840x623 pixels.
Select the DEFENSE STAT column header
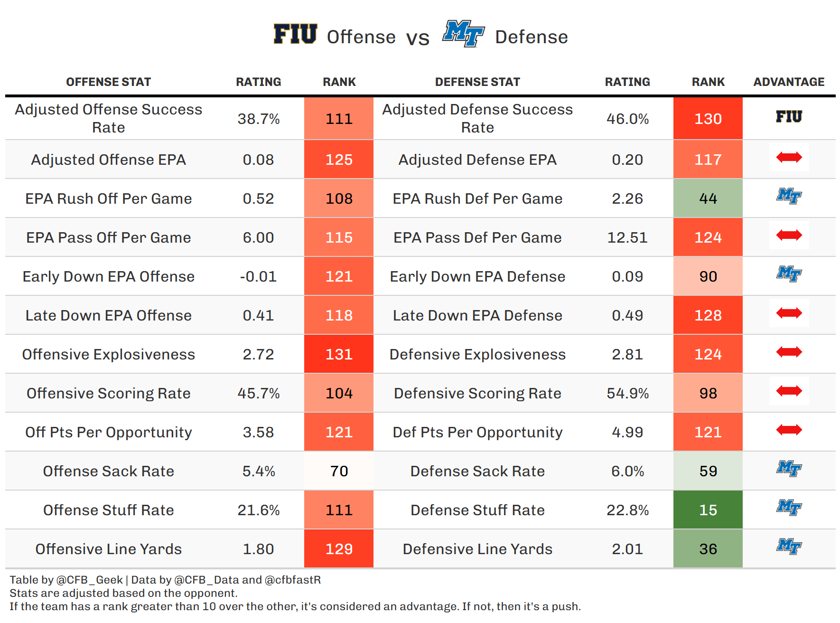click(x=477, y=82)
